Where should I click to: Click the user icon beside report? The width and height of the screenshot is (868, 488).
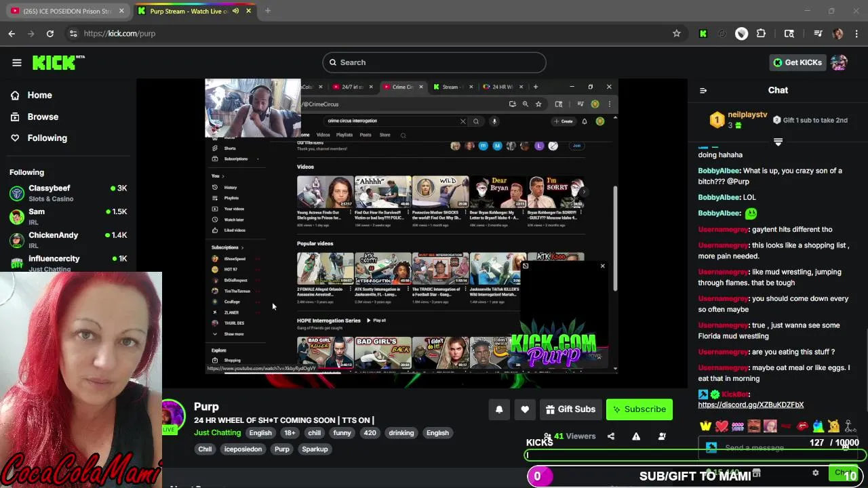pyautogui.click(x=662, y=436)
